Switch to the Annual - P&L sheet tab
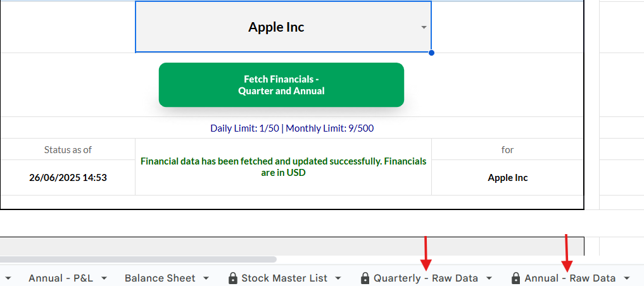This screenshot has height=286, width=644. tap(61, 278)
